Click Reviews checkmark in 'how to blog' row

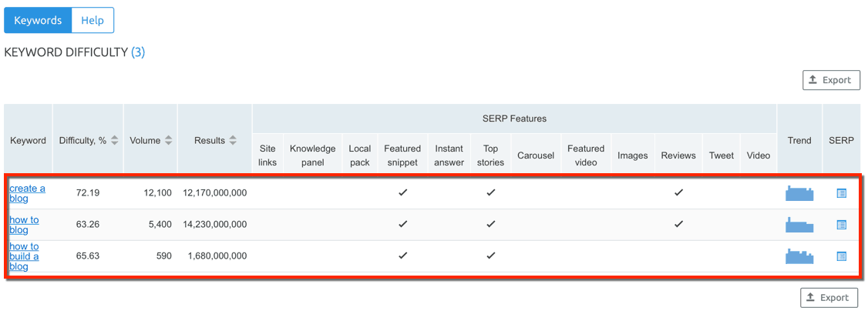tap(678, 225)
